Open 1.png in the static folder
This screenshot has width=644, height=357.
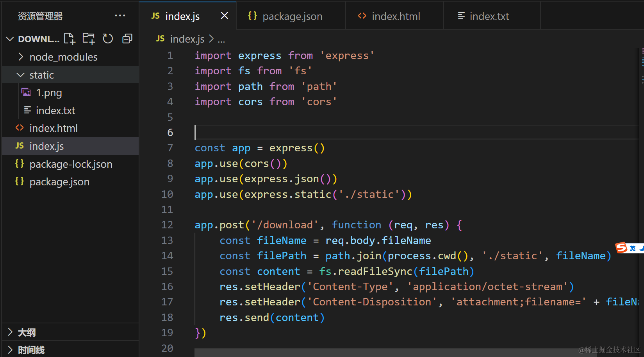click(70, 93)
